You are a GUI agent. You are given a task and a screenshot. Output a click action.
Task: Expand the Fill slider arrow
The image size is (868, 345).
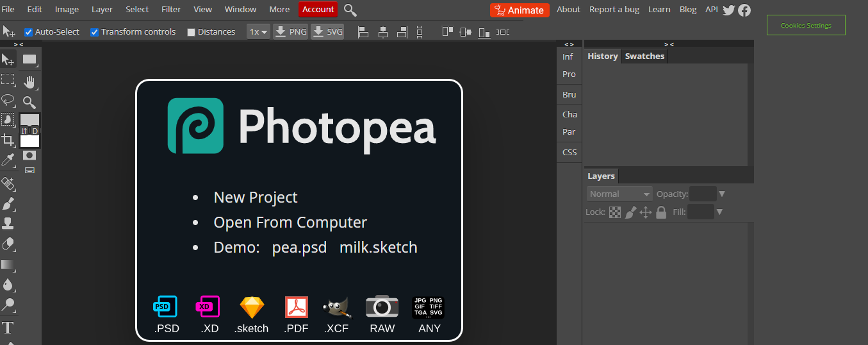tap(719, 212)
